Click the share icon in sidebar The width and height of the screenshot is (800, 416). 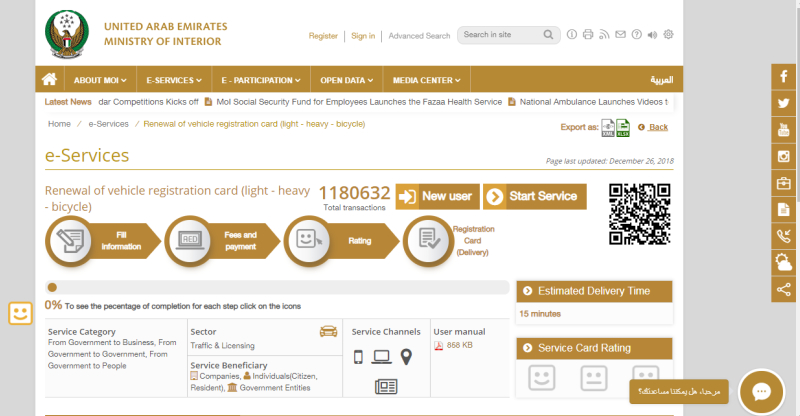point(784,290)
